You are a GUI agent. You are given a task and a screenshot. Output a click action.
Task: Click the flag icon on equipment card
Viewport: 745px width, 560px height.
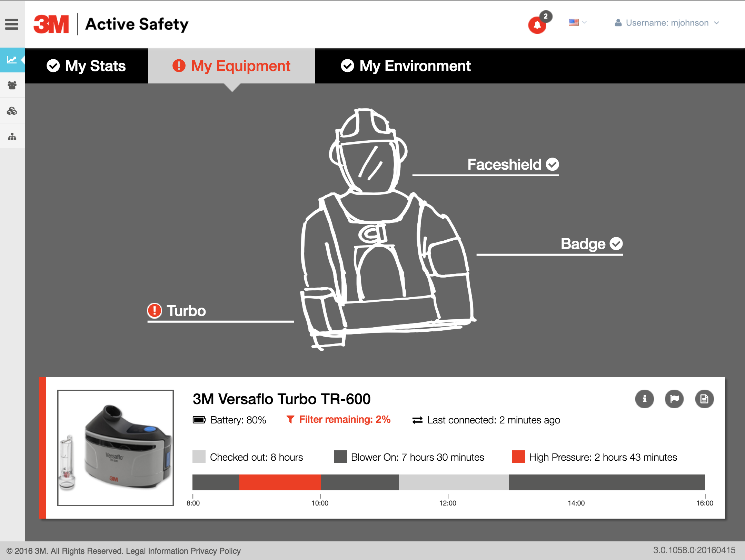pyautogui.click(x=674, y=399)
